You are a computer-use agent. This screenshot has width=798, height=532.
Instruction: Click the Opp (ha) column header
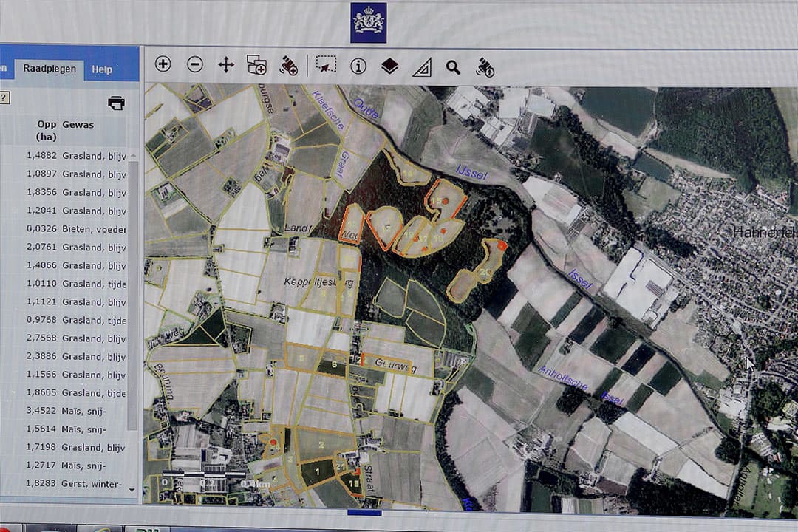coord(47,130)
